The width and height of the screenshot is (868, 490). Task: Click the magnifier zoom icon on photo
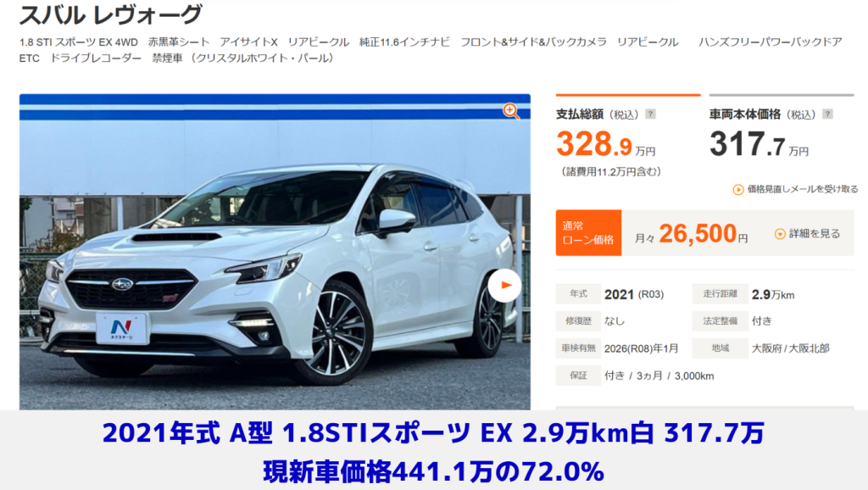(x=511, y=111)
